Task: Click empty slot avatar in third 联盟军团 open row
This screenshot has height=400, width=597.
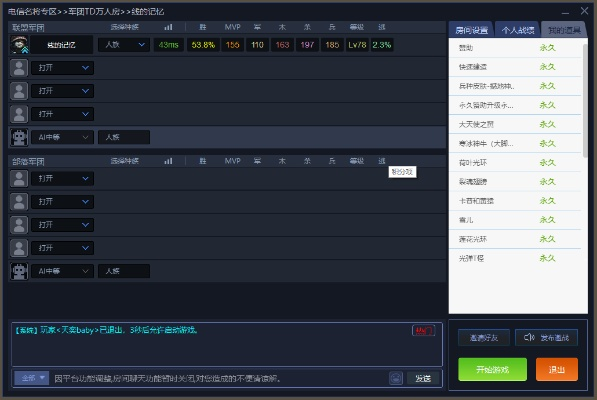Action: pyautogui.click(x=19, y=114)
